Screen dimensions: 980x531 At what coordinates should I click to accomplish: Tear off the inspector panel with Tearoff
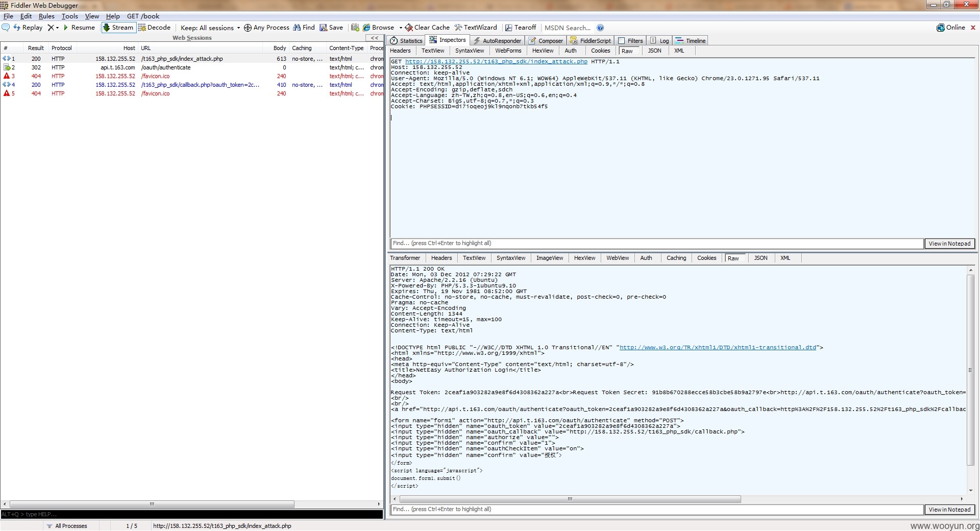coord(521,28)
